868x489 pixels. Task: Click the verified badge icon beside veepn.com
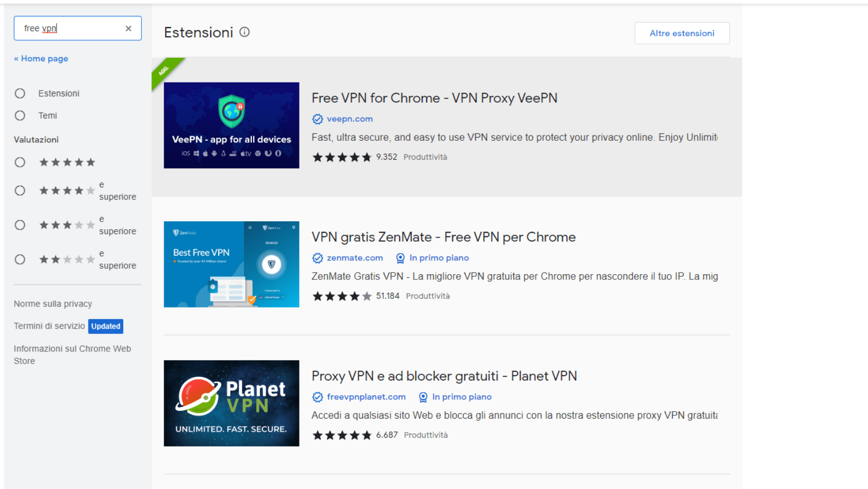[318, 119]
